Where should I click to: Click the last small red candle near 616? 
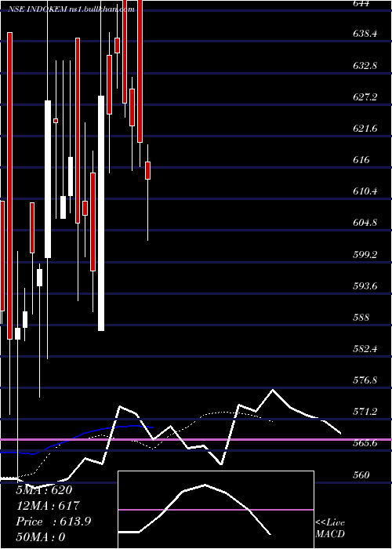pos(147,170)
